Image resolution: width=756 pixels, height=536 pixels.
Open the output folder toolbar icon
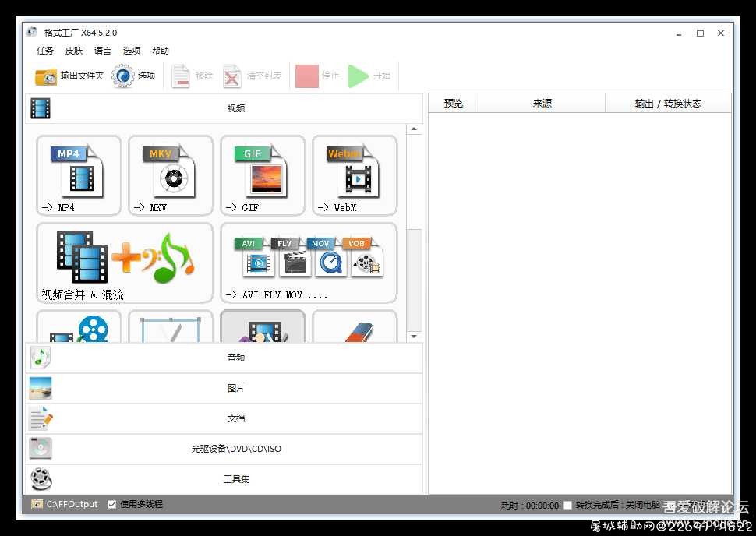(x=46, y=76)
